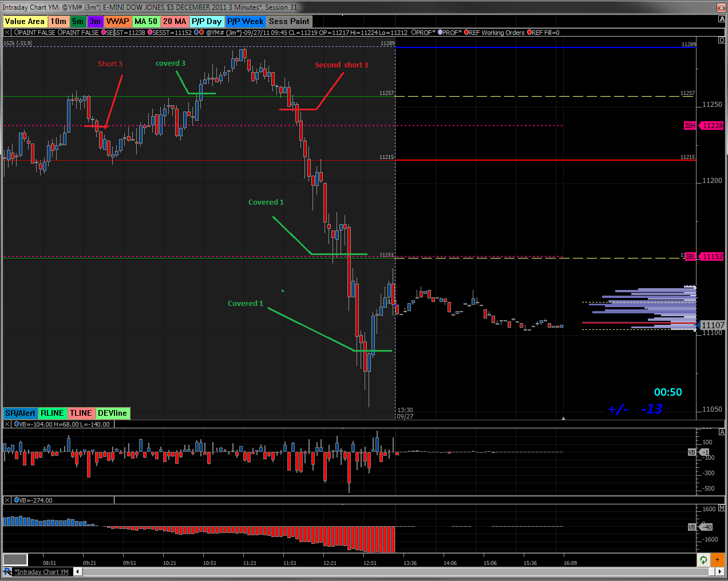Click the 16:09 time axis label
The image size is (728, 581).
point(570,563)
